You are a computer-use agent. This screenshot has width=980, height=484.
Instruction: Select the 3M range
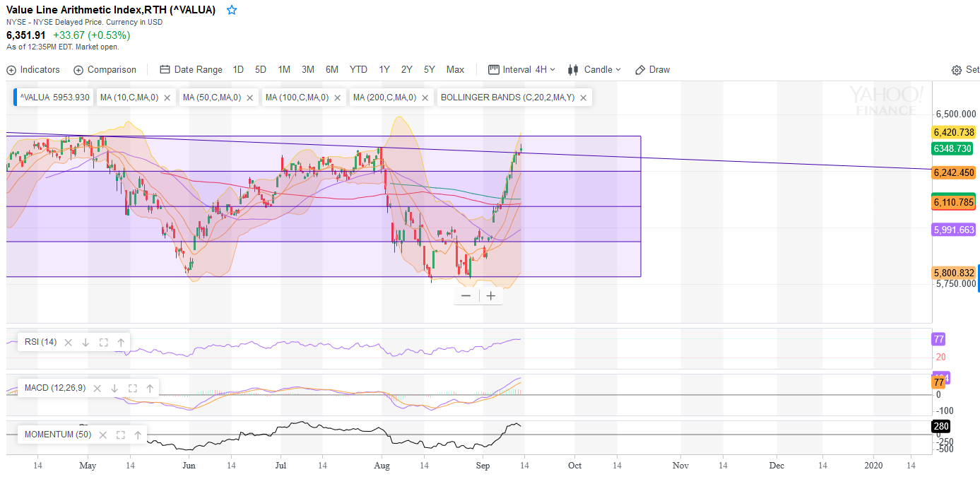308,69
